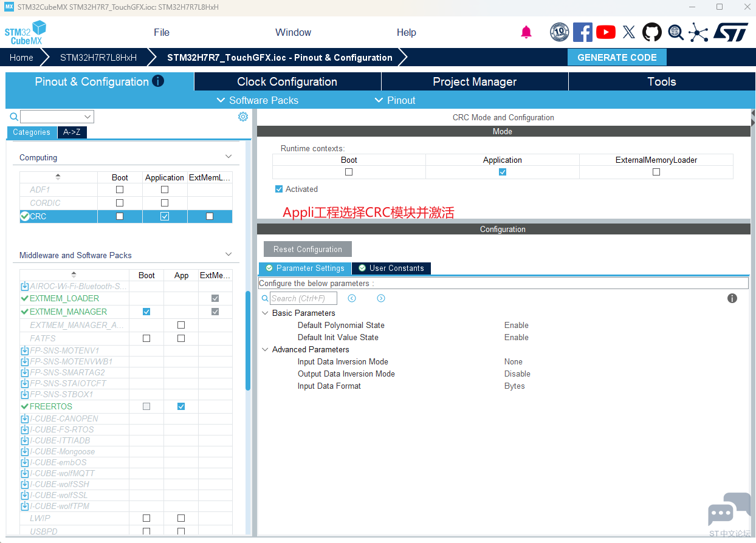This screenshot has height=543, width=756.
Task: Open the chat bubble icon at bottom right
Action: coord(729,510)
